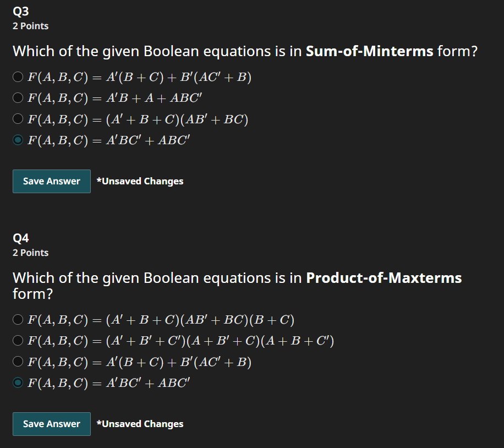
Task: Click the Q4 question heading
Action: (20, 237)
